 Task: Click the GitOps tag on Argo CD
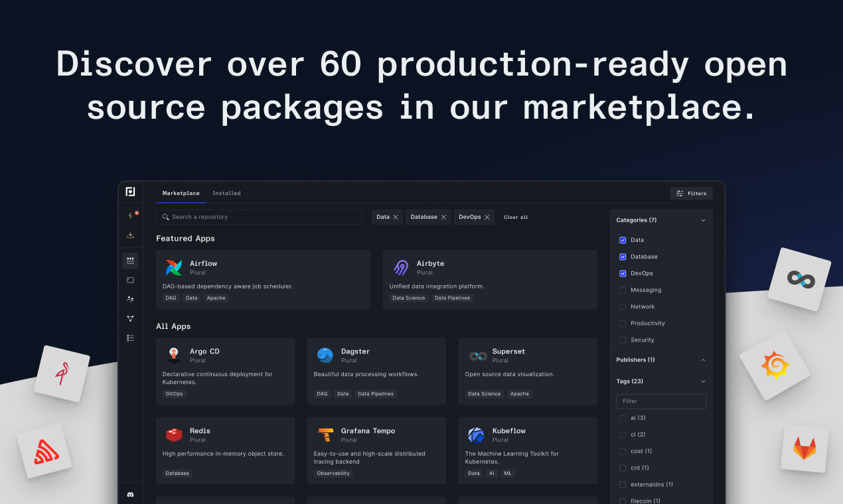pos(174,394)
